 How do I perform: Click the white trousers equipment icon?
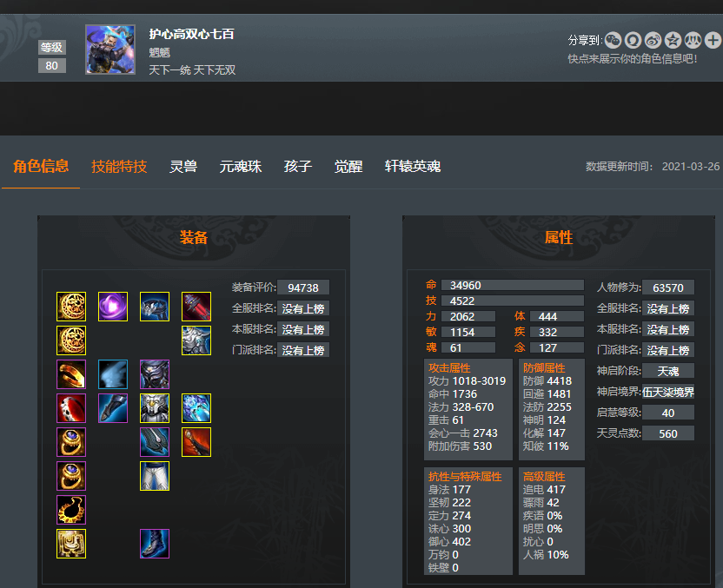155,476
